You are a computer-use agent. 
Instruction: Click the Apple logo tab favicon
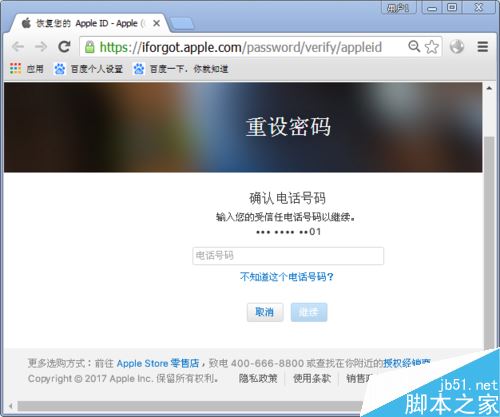[26, 23]
